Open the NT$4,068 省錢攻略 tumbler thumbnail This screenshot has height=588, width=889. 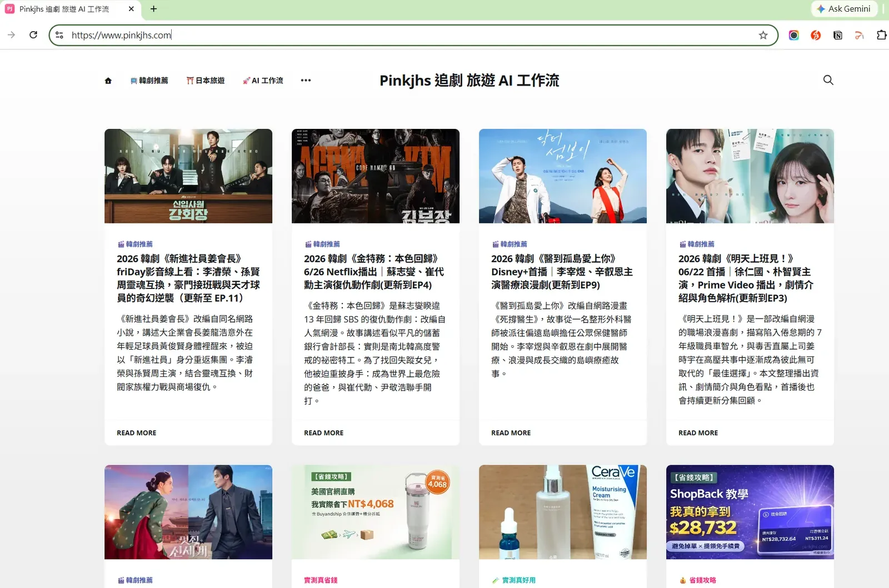coord(376,512)
